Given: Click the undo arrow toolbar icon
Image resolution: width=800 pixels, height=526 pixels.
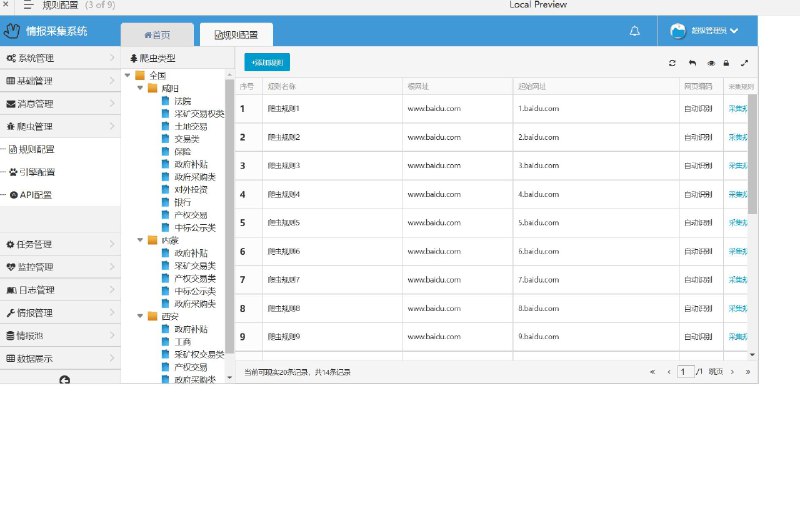Looking at the screenshot, I should pyautogui.click(x=692, y=63).
